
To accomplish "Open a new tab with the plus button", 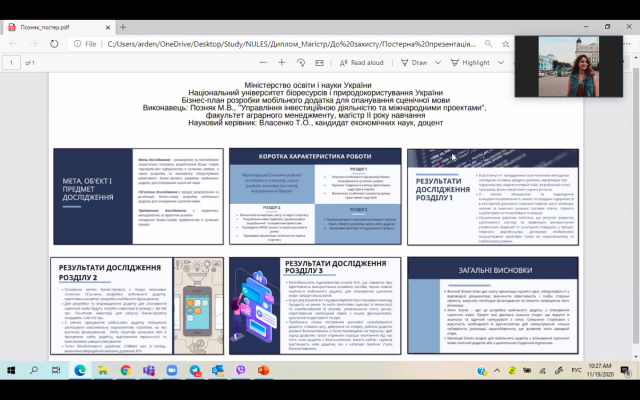I will (123, 27).
